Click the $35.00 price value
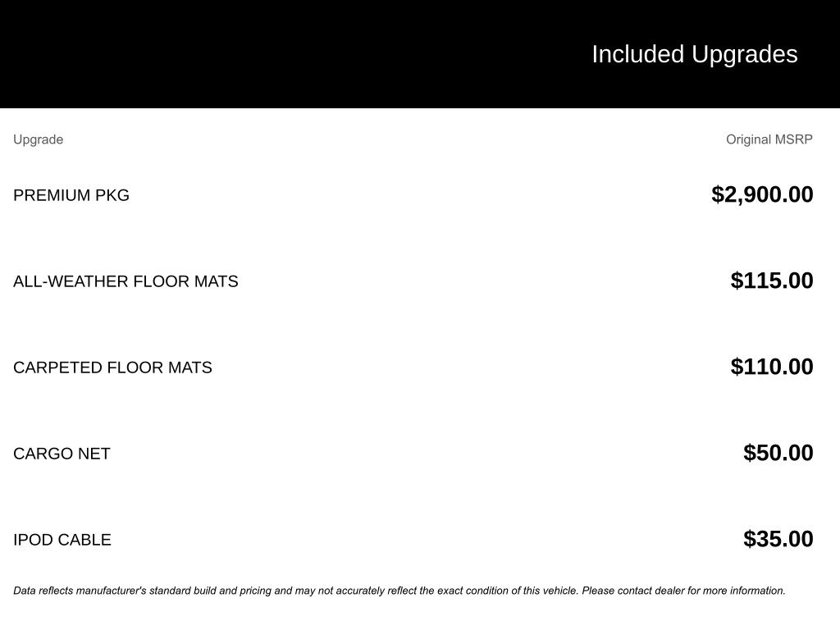The image size is (840, 630). (778, 539)
